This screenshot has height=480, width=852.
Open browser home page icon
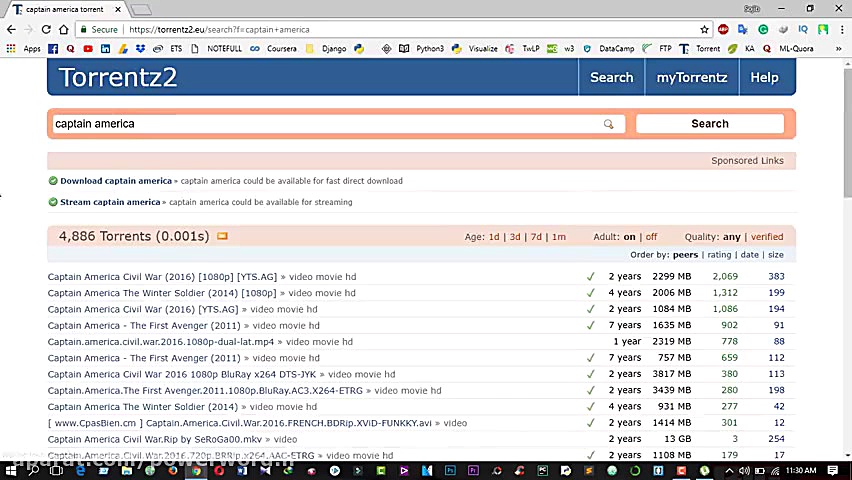(64, 29)
